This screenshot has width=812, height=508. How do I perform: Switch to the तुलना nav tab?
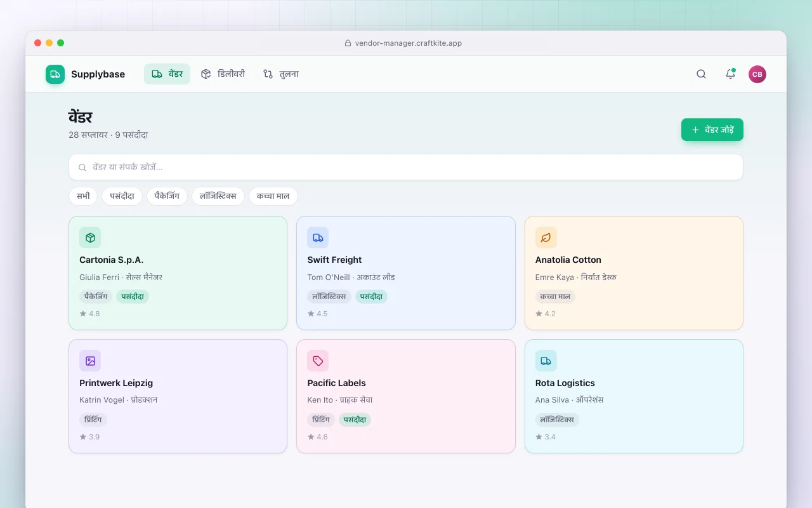click(281, 74)
